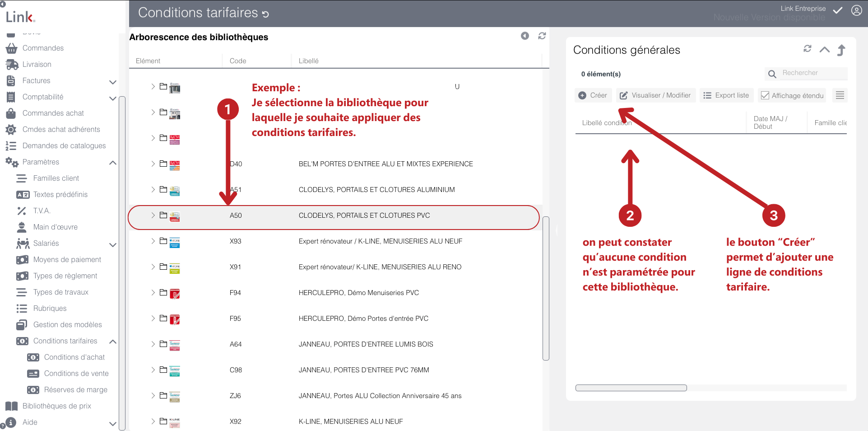This screenshot has height=431, width=868.
Task: Expand the Factures menu
Action: [113, 82]
